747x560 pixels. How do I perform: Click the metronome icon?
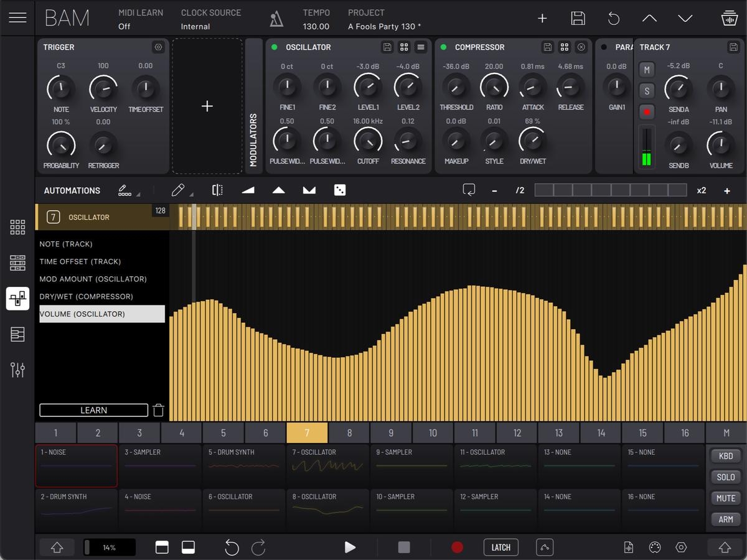tap(276, 19)
